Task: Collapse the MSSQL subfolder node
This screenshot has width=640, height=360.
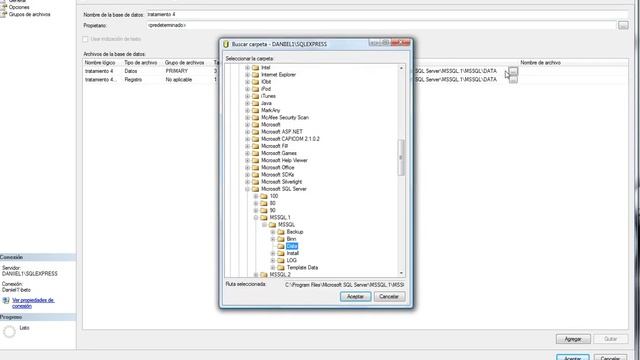Action: 264,225
